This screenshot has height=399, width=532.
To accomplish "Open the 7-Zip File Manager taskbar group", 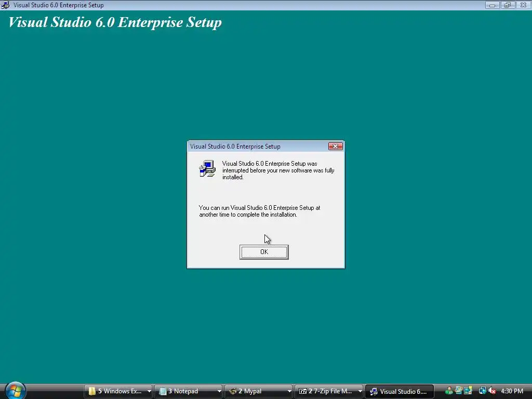I will pyautogui.click(x=329, y=391).
